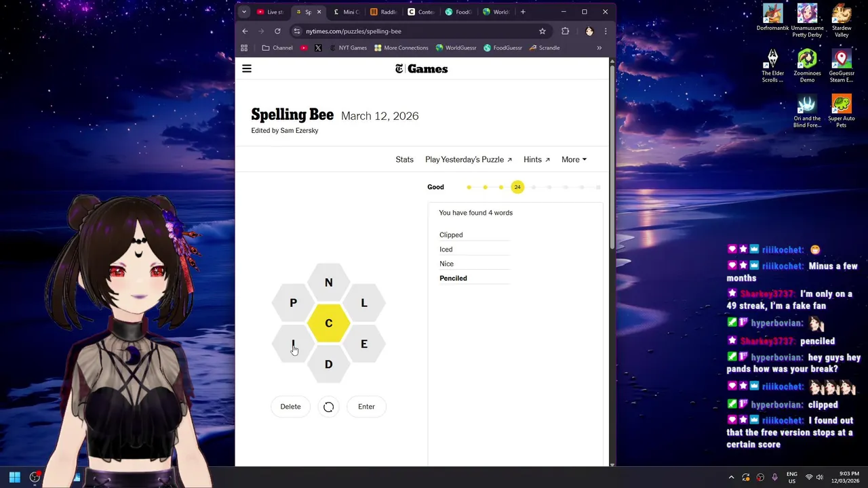This screenshot has width=868, height=488.
Task: Switch to the Mini Crossword tab
Action: [346, 12]
